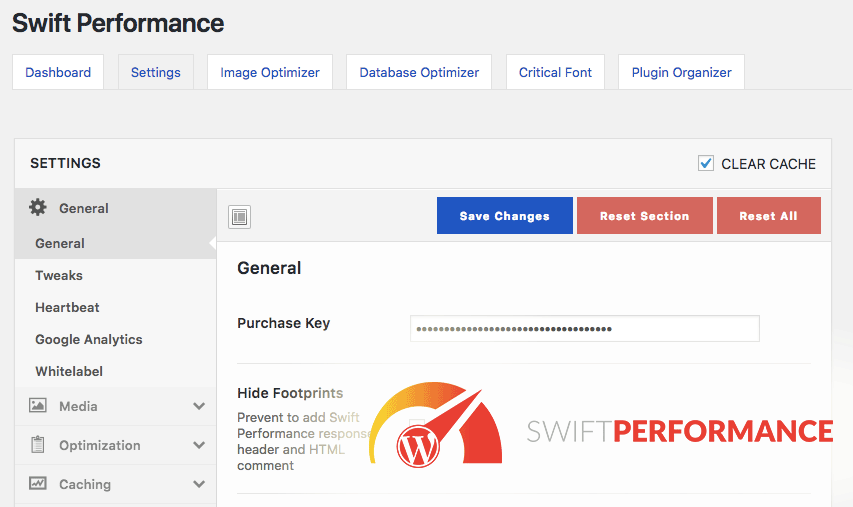The width and height of the screenshot is (853, 507).
Task: Expand the Media section chevron
Action: pos(199,406)
